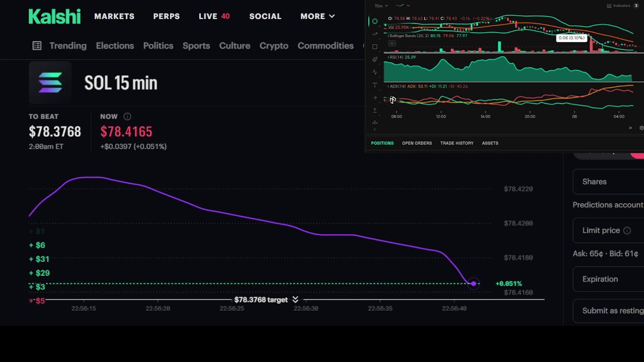Switch to the ASSETS tab
Viewport: 644px width, 362px height.
(490, 143)
